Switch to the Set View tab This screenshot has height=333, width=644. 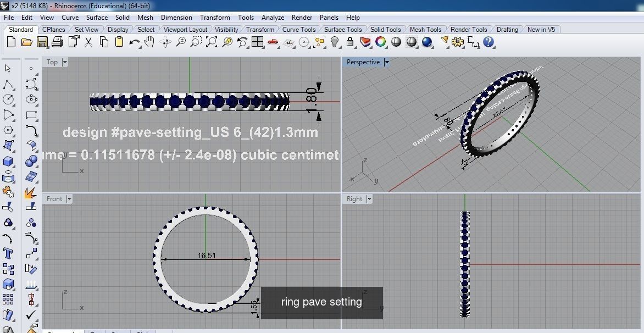click(87, 30)
